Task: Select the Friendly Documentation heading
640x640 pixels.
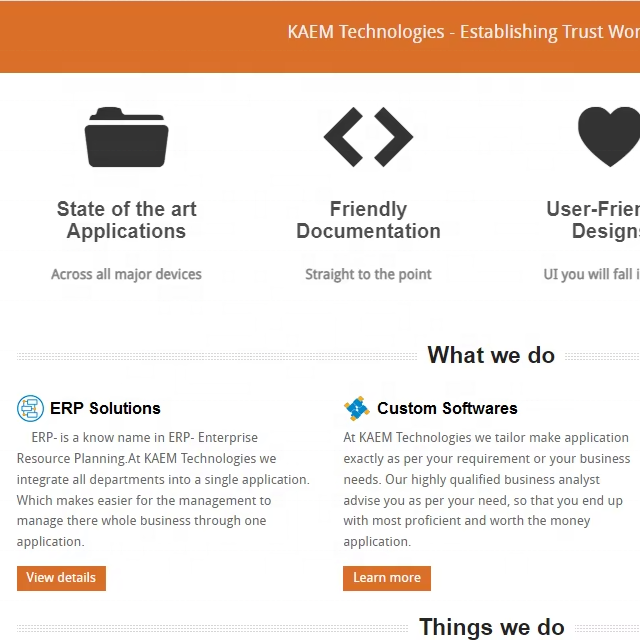Action: pos(368,220)
